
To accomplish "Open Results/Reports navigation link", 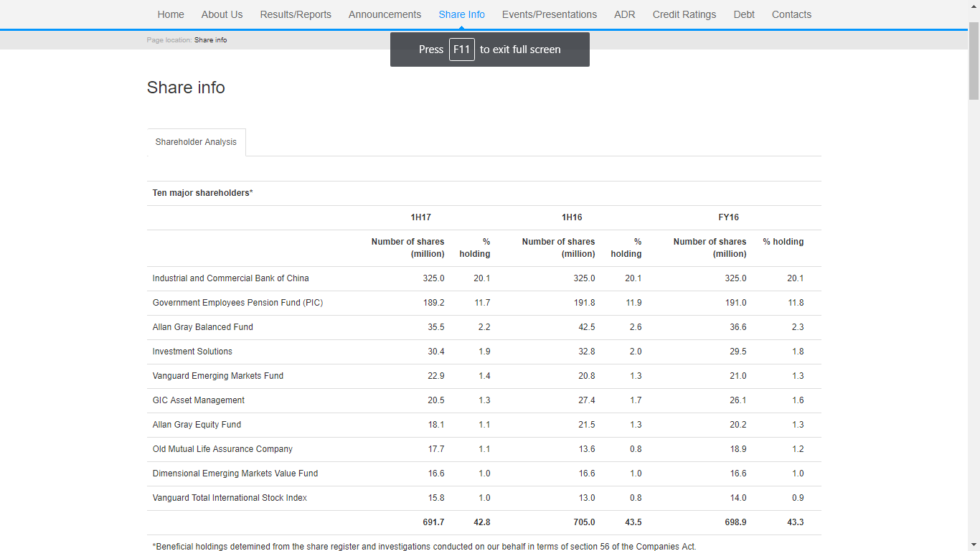I will (x=296, y=14).
